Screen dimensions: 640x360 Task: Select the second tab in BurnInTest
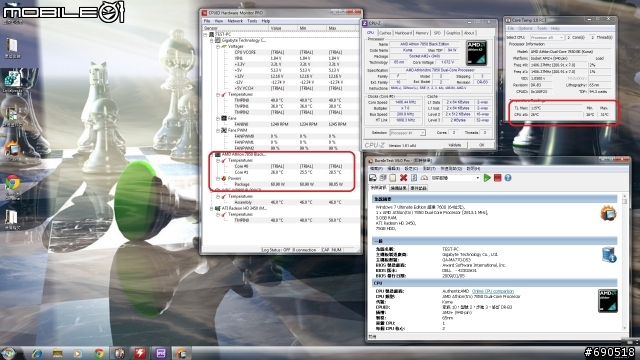click(x=398, y=188)
